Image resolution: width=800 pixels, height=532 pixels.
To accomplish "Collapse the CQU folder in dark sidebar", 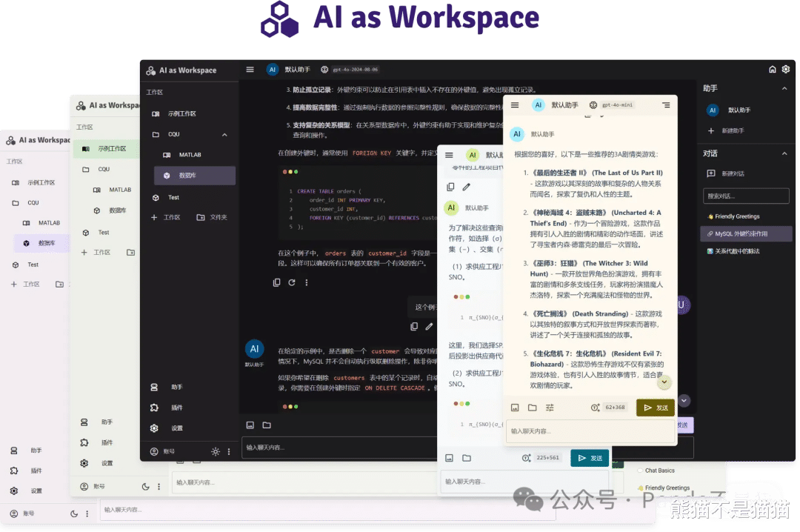I will pyautogui.click(x=224, y=135).
